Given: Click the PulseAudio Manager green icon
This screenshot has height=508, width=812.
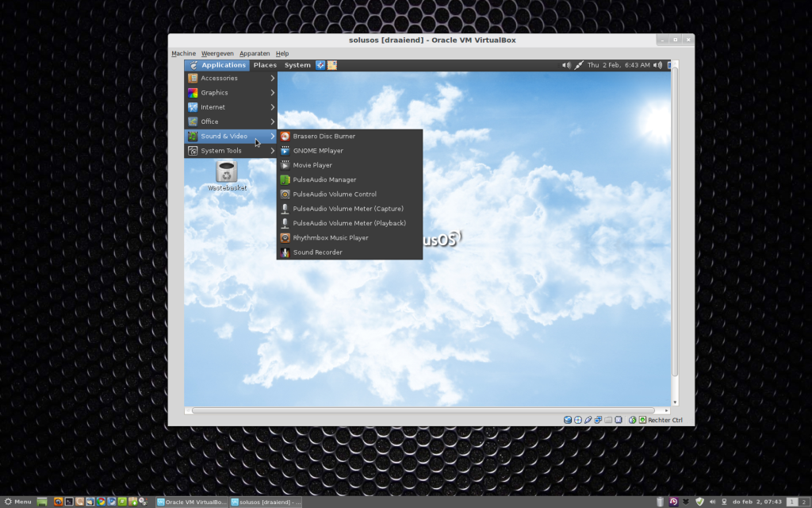Looking at the screenshot, I should pos(285,180).
